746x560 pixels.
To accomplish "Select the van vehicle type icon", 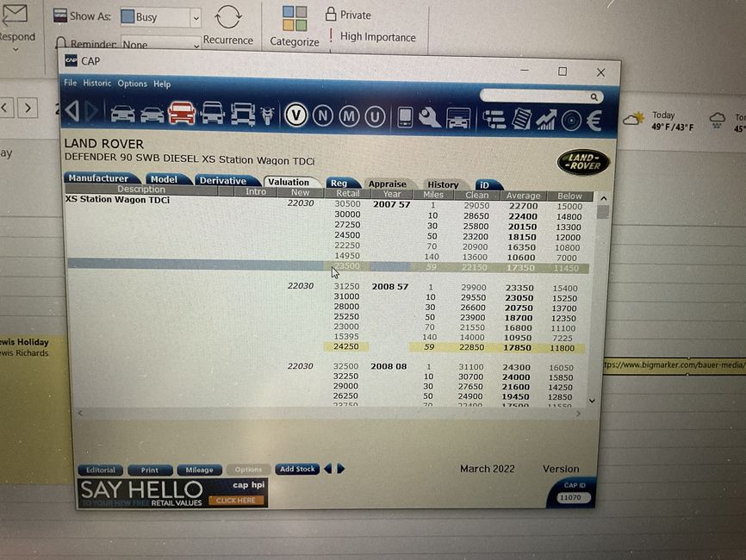I will click(212, 114).
